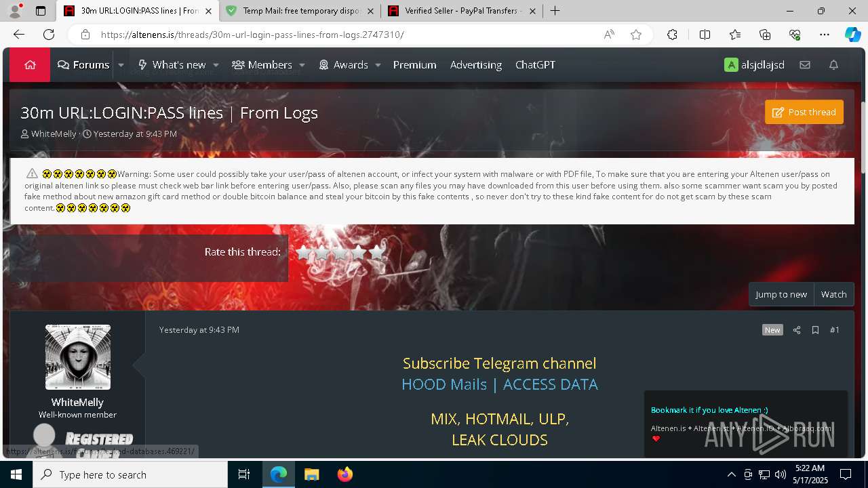This screenshot has width=868, height=488.
Task: Open the inbox envelope icon
Action: [805, 65]
